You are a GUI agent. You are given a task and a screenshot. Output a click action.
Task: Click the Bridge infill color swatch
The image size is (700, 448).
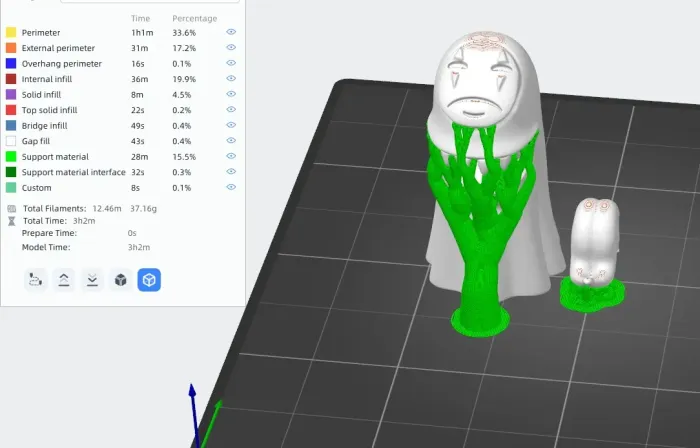click(11, 125)
